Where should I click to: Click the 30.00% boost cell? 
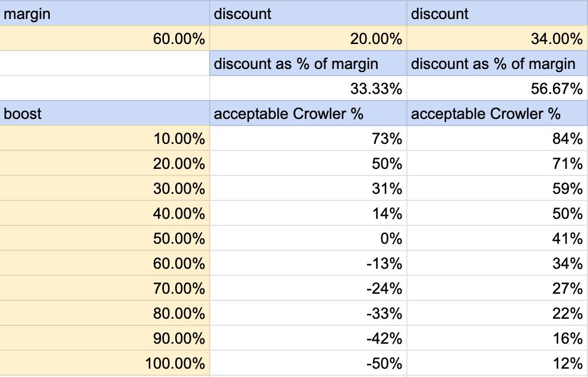click(105, 188)
